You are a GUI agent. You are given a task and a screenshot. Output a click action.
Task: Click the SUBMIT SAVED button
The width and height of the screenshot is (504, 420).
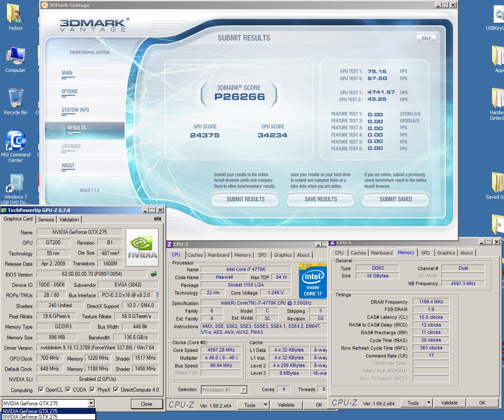[396, 199]
